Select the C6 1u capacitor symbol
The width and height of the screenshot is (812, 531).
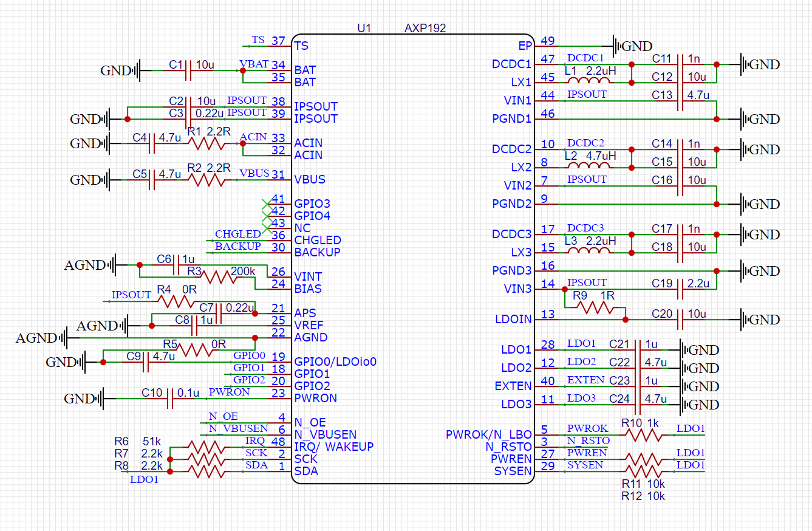click(x=176, y=265)
